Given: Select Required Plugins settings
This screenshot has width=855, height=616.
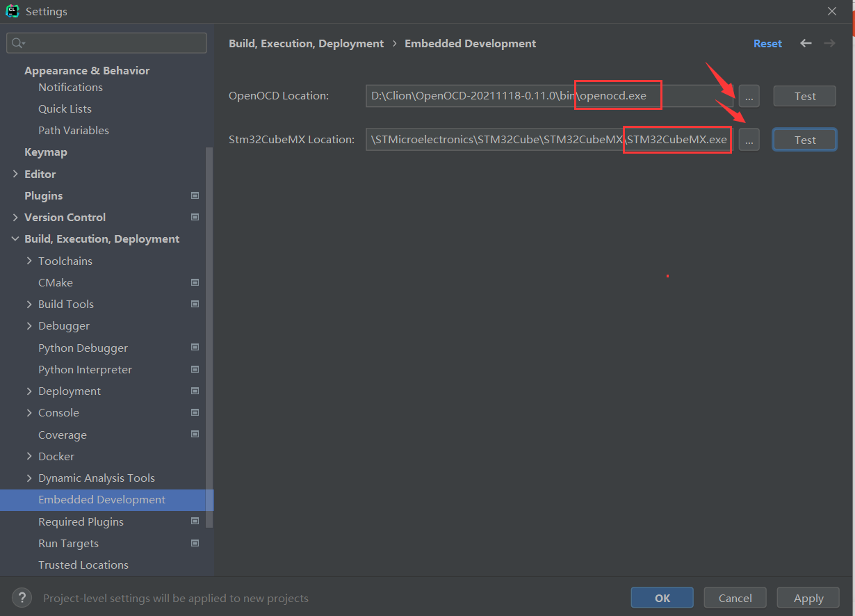Looking at the screenshot, I should pos(81,521).
